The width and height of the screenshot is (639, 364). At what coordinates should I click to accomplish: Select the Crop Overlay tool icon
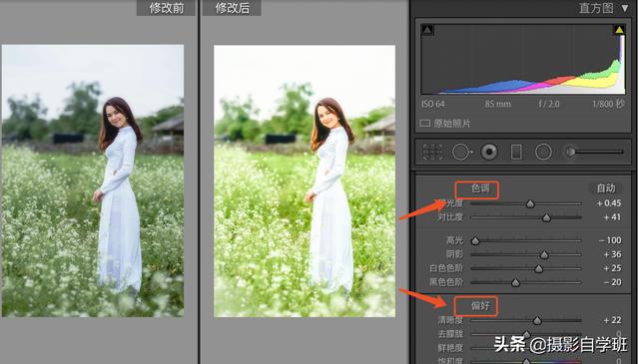coord(432,152)
